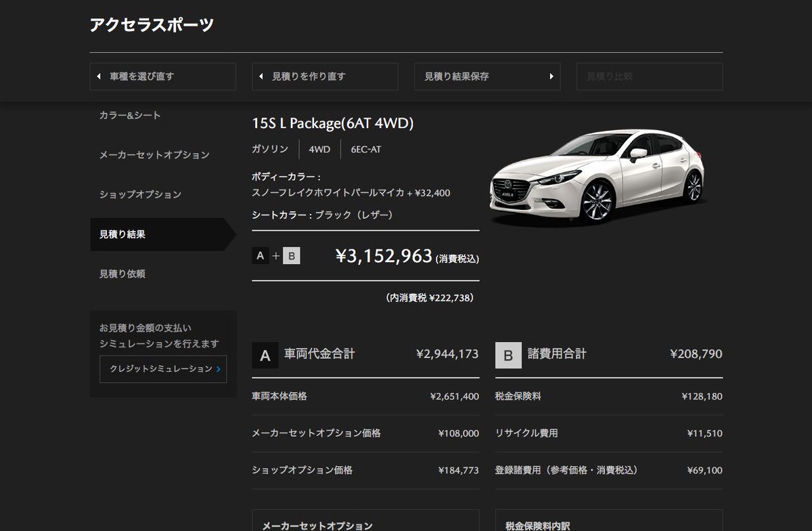812x531 pixels.
Task: Click the メーカーセットオプション価格 row label
Action: [x=316, y=433]
